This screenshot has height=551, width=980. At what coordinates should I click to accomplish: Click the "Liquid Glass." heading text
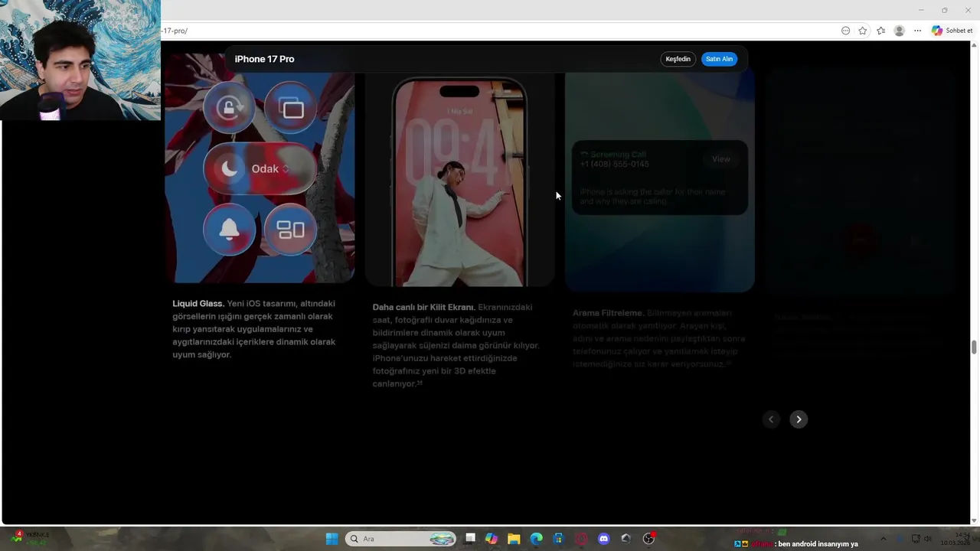click(198, 304)
